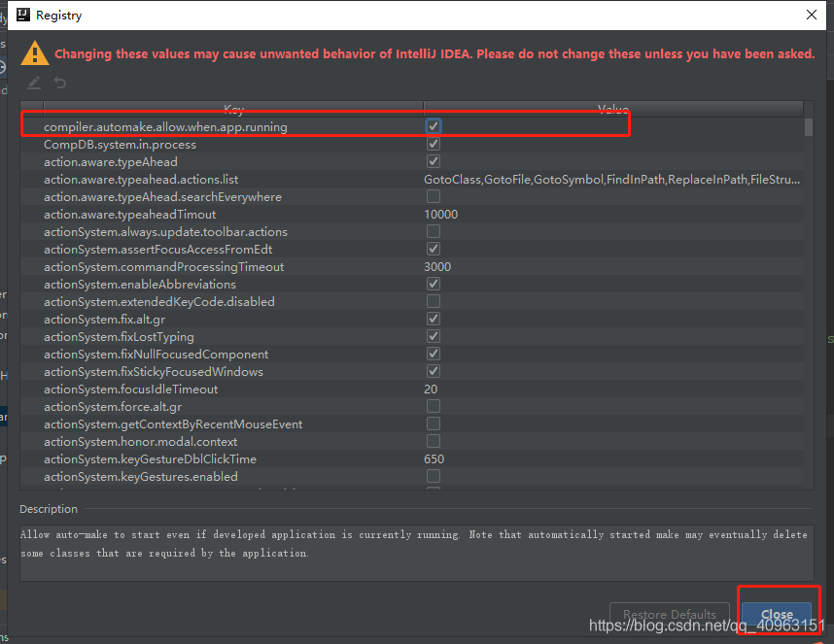Select action.aware.typeahead.actions.list key
The width and height of the screenshot is (834, 644).
click(141, 180)
